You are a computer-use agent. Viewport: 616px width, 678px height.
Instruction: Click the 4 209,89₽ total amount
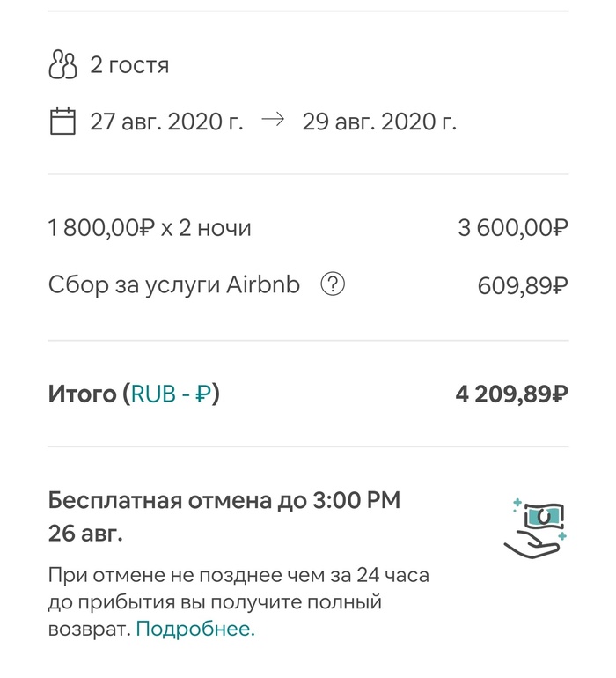click(510, 394)
